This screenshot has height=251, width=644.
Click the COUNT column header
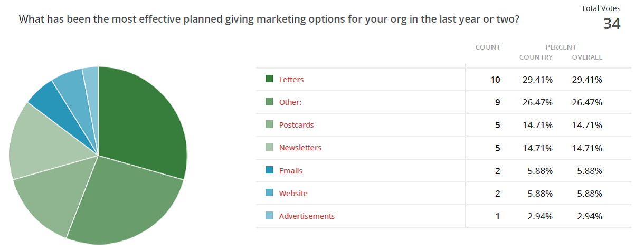tap(488, 47)
